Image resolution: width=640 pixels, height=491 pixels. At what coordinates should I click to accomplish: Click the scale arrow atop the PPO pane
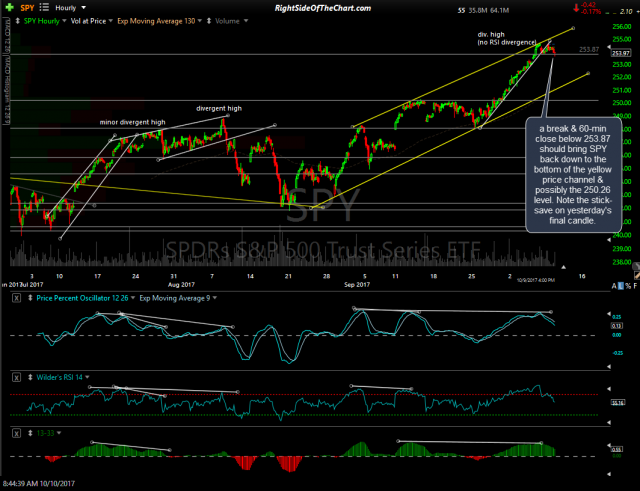coord(609,314)
